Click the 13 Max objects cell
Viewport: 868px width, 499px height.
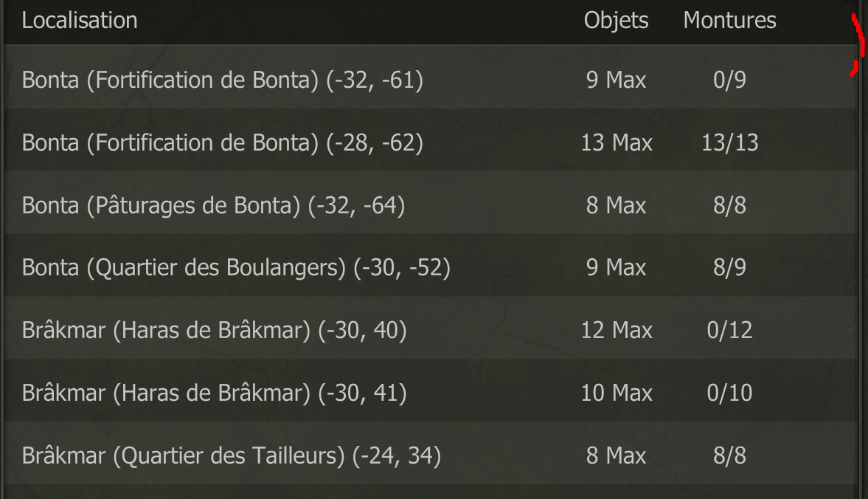[616, 143]
